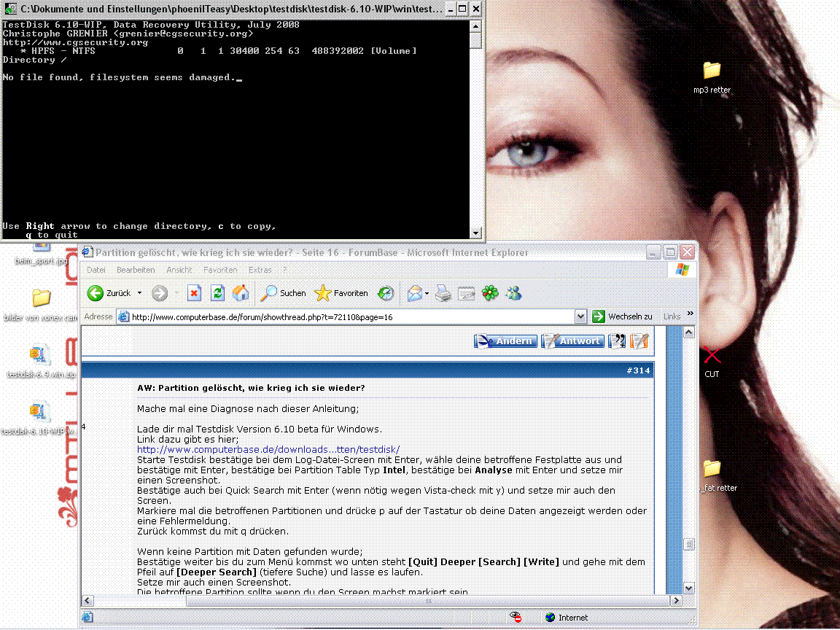The width and height of the screenshot is (840, 630).
Task: Open the Favoriten menu in menu bar
Action: click(x=220, y=270)
